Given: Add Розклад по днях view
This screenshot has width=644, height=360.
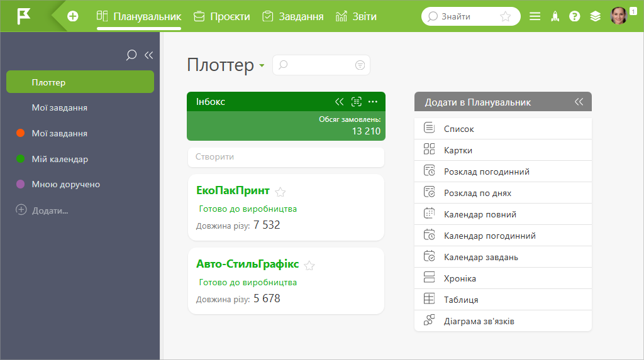Looking at the screenshot, I should pos(503,192).
